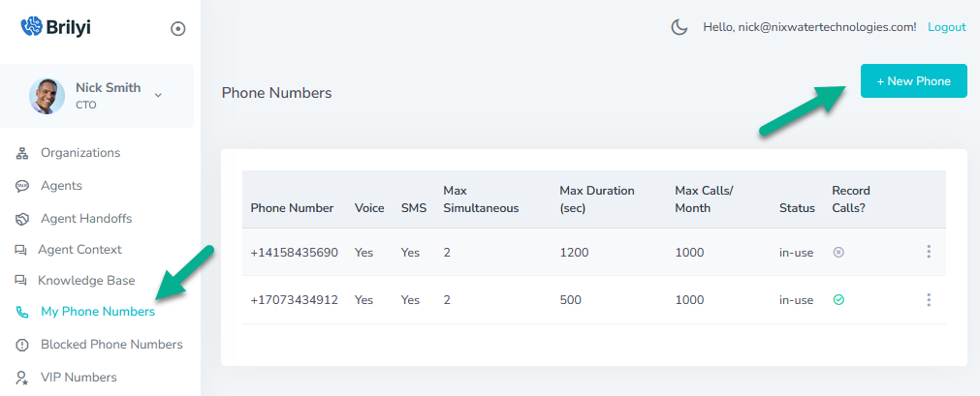This screenshot has width=980, height=396.
Task: Click the Agents chat bubble icon
Action: pyautogui.click(x=22, y=186)
